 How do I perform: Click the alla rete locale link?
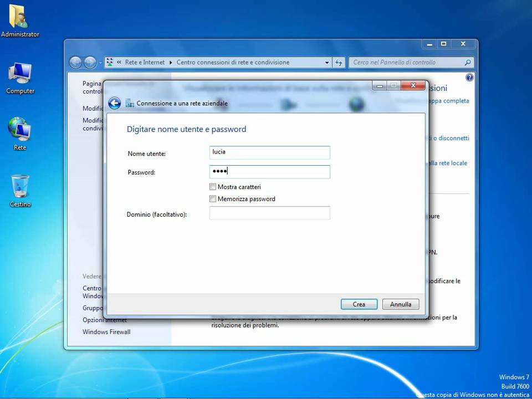(x=448, y=163)
